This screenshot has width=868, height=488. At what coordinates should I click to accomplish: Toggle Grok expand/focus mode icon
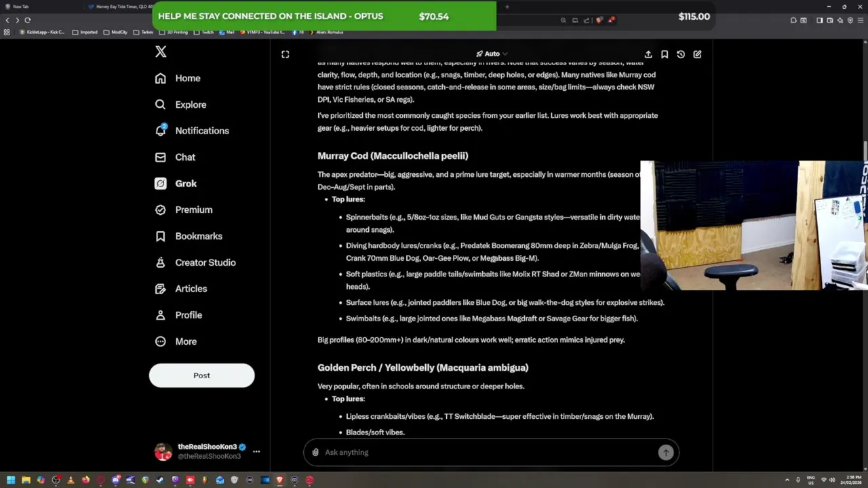coord(285,54)
